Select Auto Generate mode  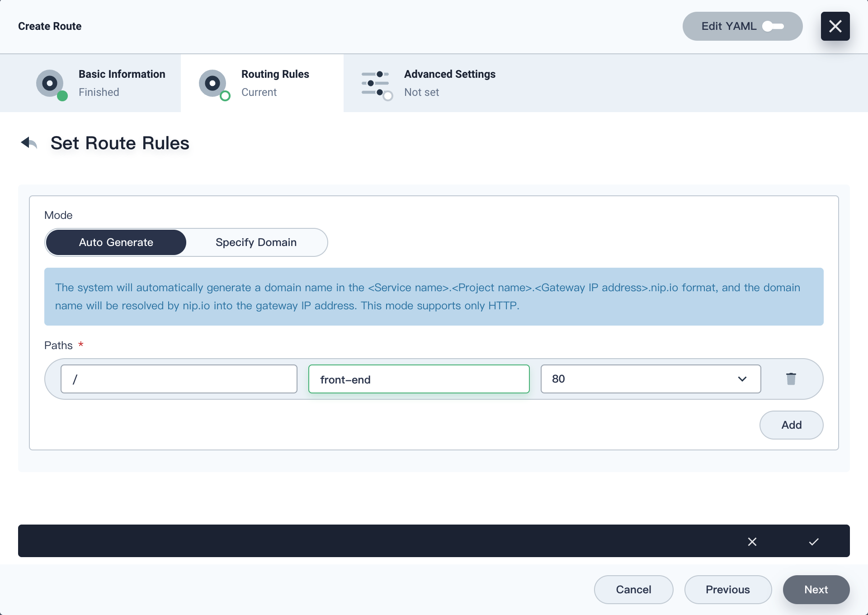(116, 242)
